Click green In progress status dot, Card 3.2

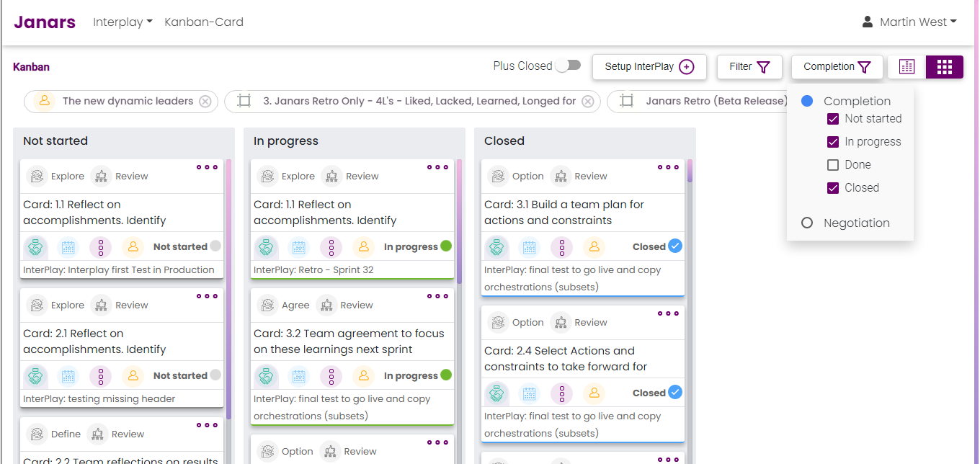point(446,375)
